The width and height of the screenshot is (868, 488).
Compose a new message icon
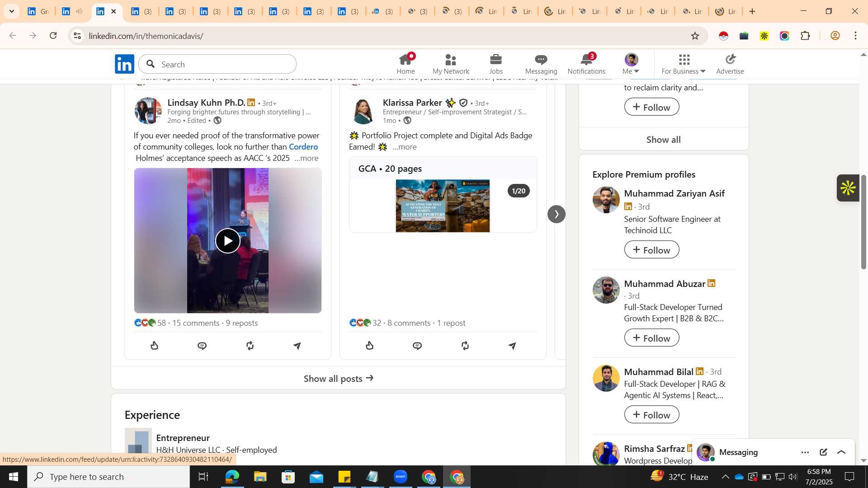coord(823,452)
